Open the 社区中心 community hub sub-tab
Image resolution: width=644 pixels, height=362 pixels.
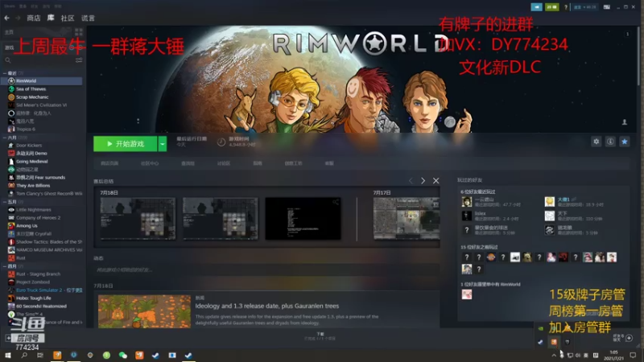pyautogui.click(x=150, y=163)
